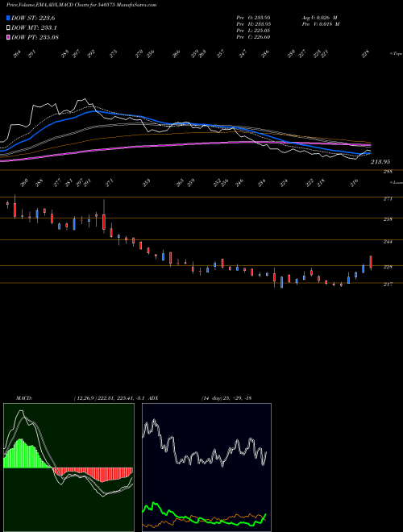Click the 258 price level label
Image resolution: width=403 pixels, height=532 pixels.
pos(388,219)
